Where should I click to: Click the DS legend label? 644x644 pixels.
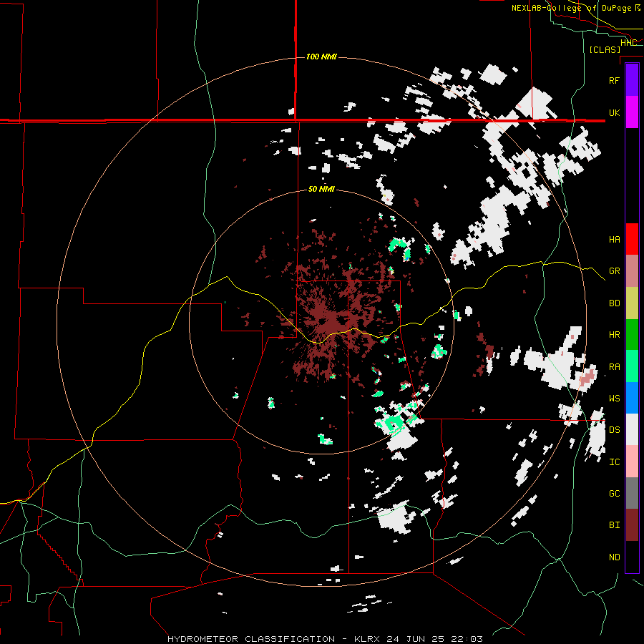(x=614, y=430)
